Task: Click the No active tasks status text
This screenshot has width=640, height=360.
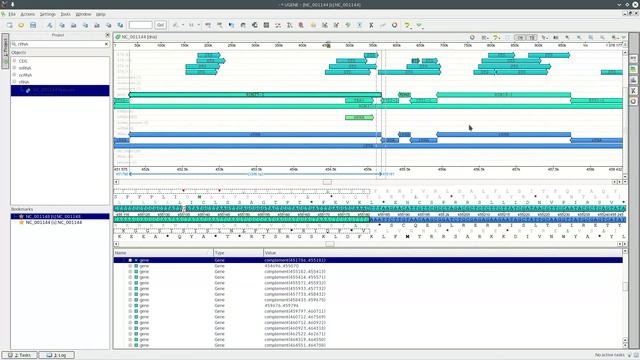Action: pyautogui.click(x=610, y=355)
